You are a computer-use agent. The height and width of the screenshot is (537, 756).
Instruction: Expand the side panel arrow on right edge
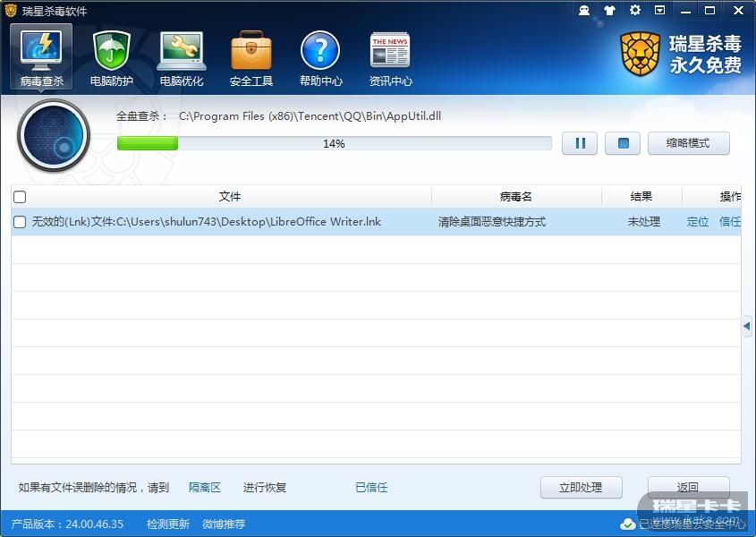tap(747, 326)
